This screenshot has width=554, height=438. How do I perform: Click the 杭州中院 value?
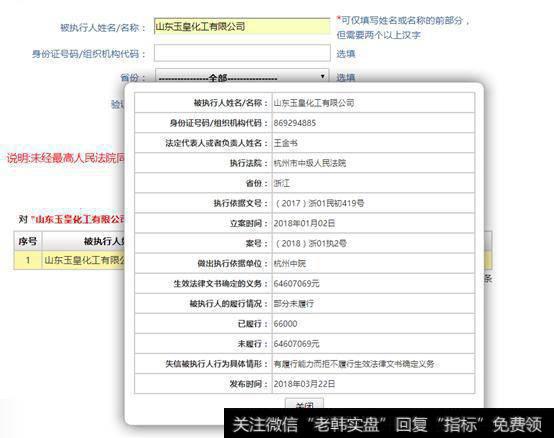point(290,264)
